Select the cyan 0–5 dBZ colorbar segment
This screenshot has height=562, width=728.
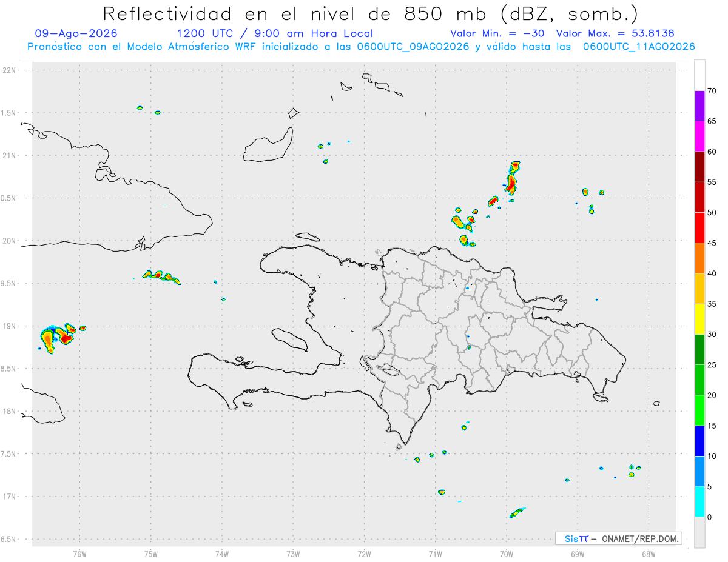tap(699, 502)
